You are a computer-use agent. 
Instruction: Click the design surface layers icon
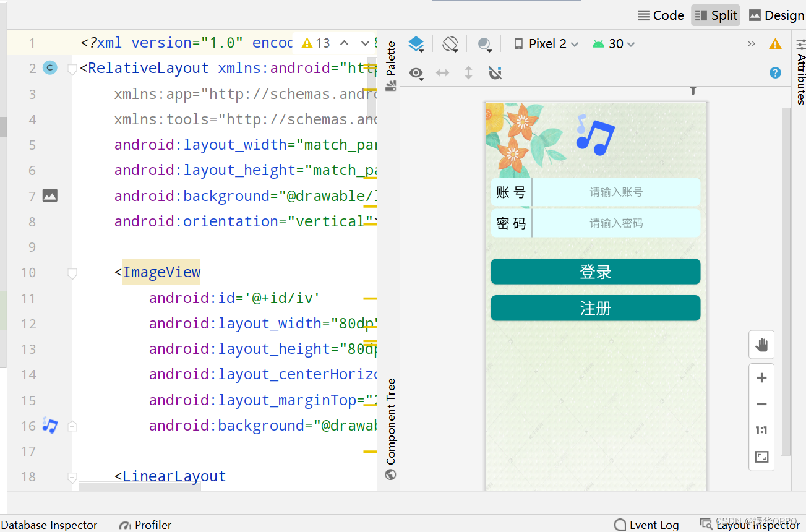(x=416, y=44)
